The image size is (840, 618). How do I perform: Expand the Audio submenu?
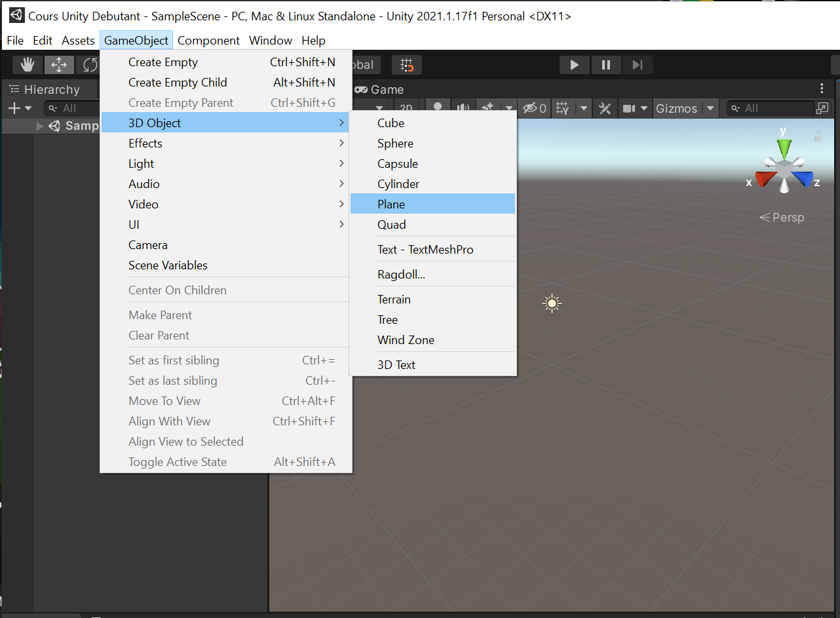click(226, 184)
